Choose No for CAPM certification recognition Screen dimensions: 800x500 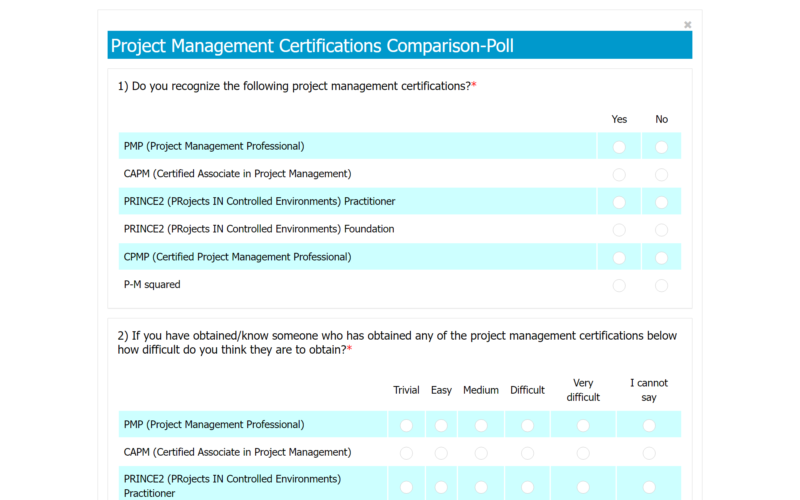[x=661, y=175]
